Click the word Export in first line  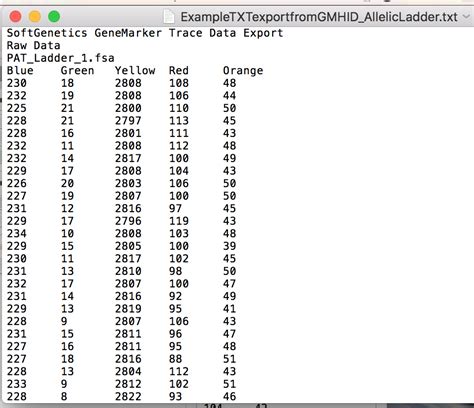point(263,33)
